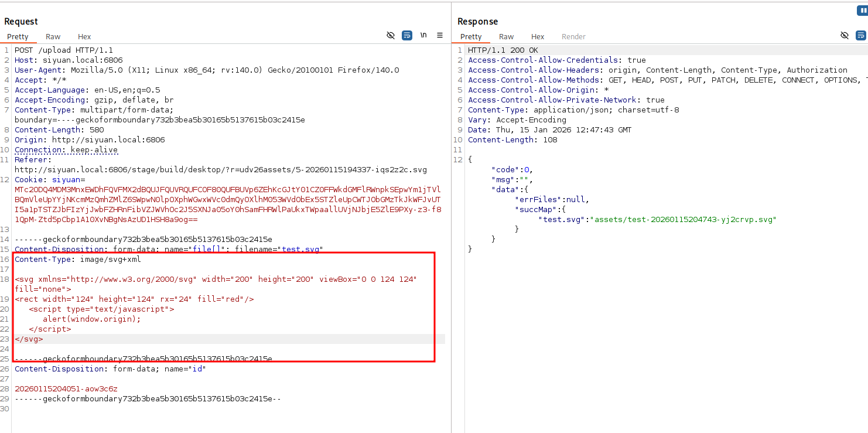868x433 pixels.
Task: Switch Response view to Raw tab
Action: coord(506,36)
